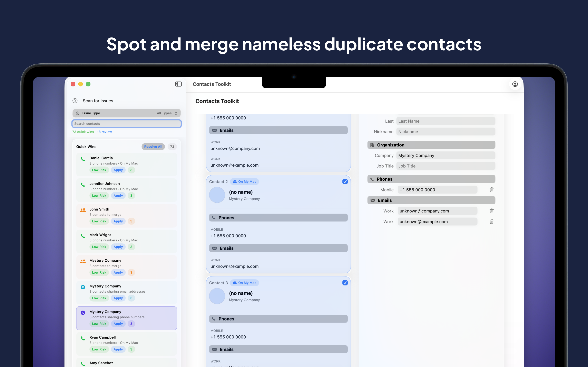Click the search magnifier icon beside Scan for Issues
Screen dimensions: 588x367
pos(75,101)
